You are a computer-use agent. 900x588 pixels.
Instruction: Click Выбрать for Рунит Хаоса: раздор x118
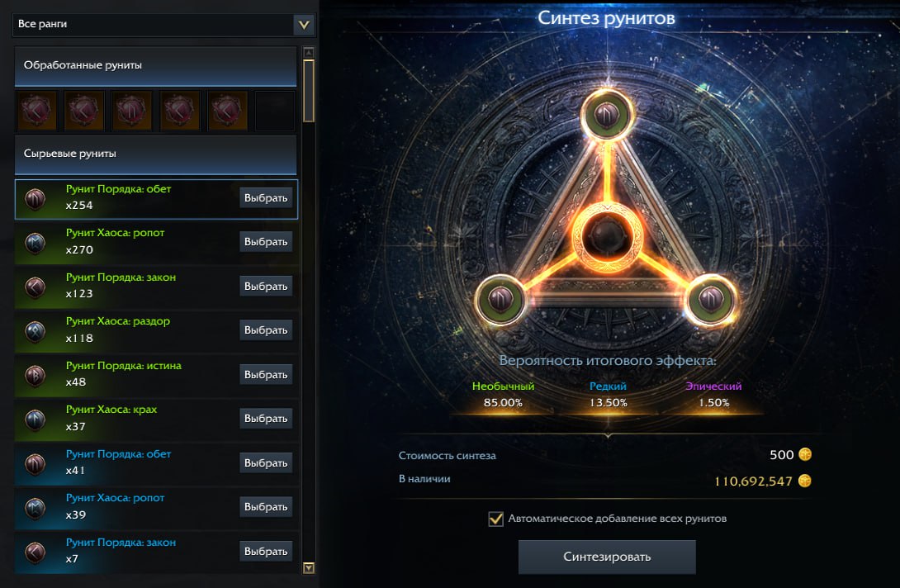[x=266, y=330]
